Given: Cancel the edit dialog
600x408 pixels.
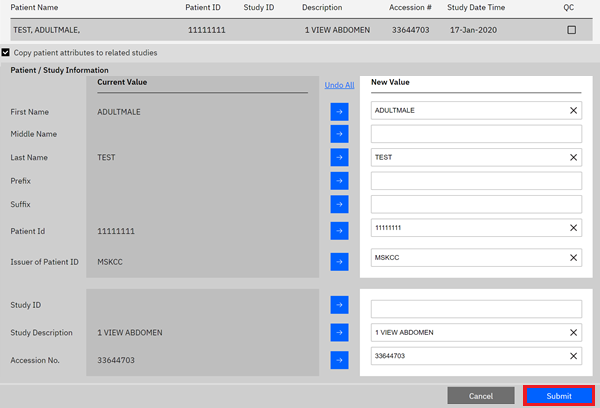Looking at the screenshot, I should [x=481, y=396].
